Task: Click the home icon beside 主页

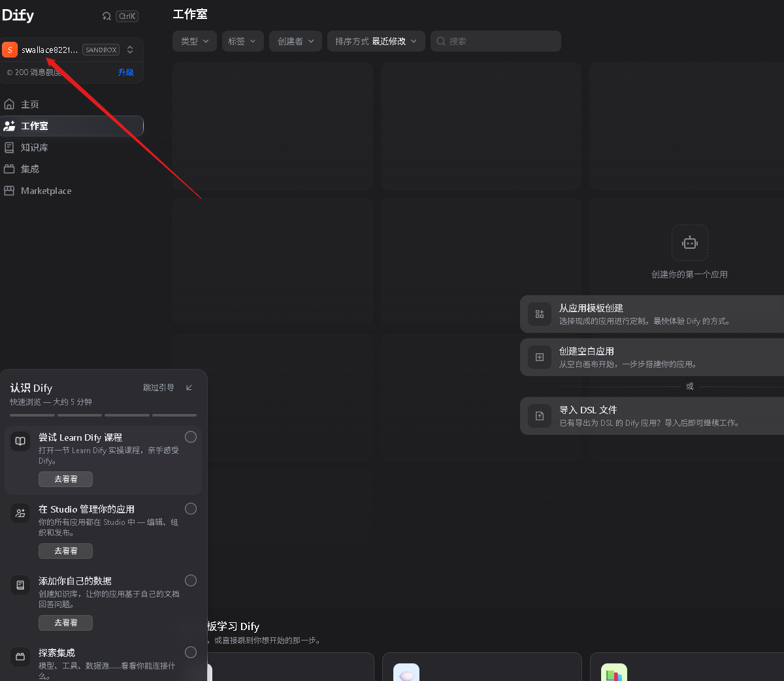Action: pos(9,104)
